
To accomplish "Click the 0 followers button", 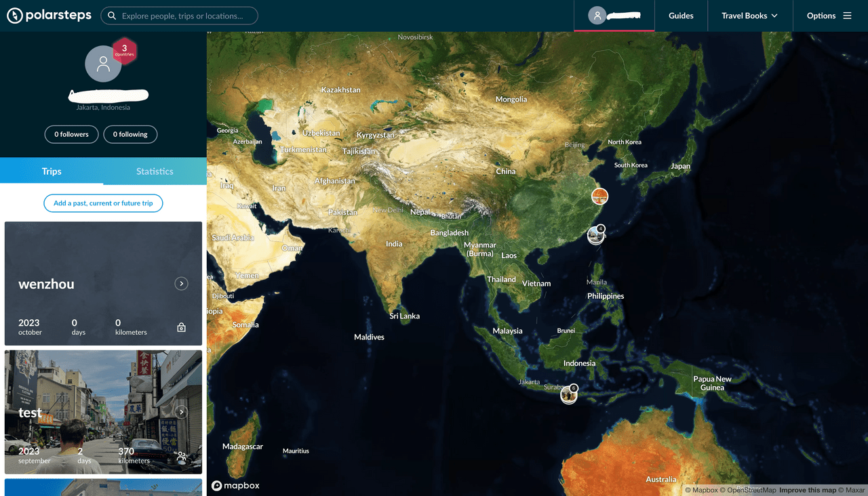I will [71, 134].
